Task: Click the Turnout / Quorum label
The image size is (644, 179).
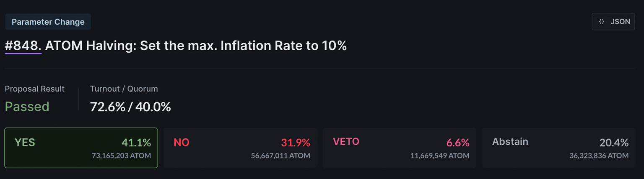Action: point(124,89)
